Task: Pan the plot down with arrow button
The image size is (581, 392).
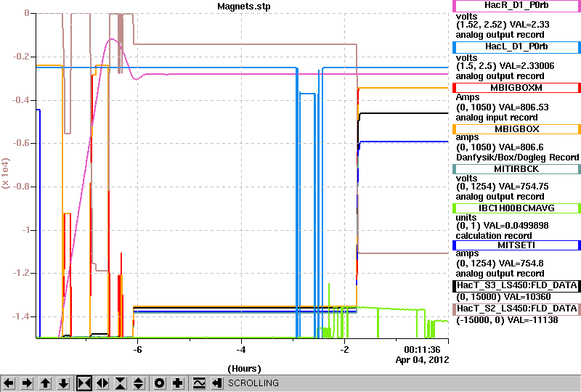Action: point(64,383)
